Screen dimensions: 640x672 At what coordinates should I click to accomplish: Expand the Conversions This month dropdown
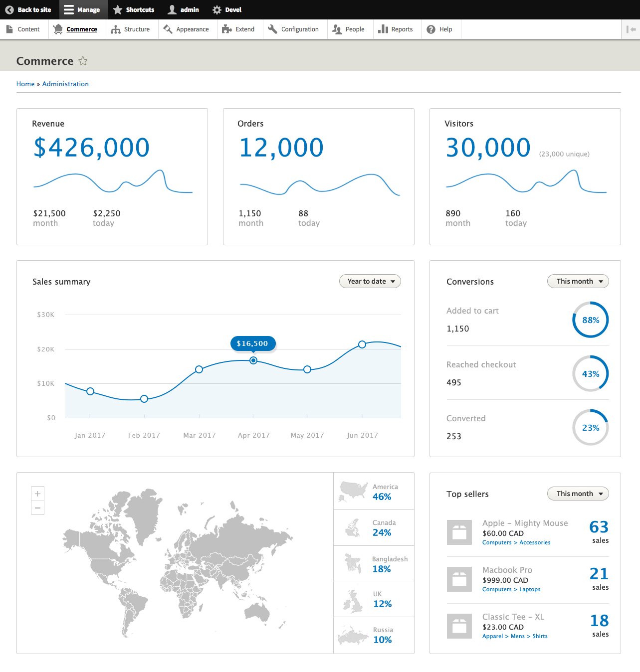click(x=578, y=281)
